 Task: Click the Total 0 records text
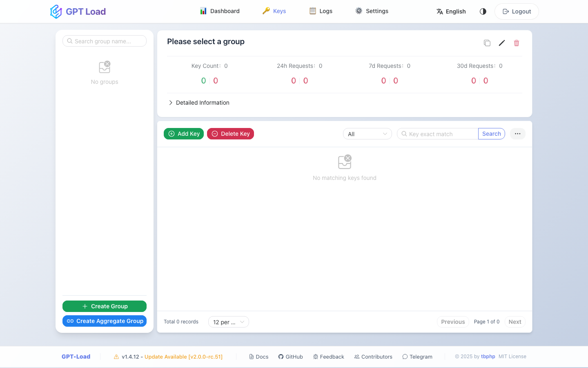click(x=181, y=322)
